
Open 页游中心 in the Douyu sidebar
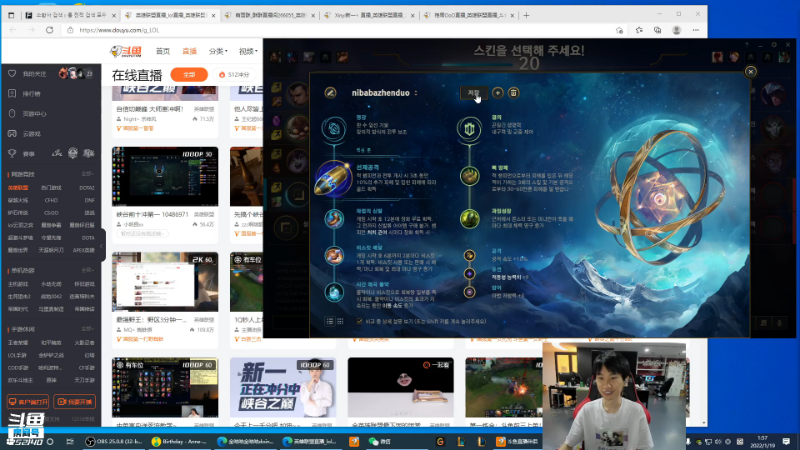pyautogui.click(x=34, y=114)
